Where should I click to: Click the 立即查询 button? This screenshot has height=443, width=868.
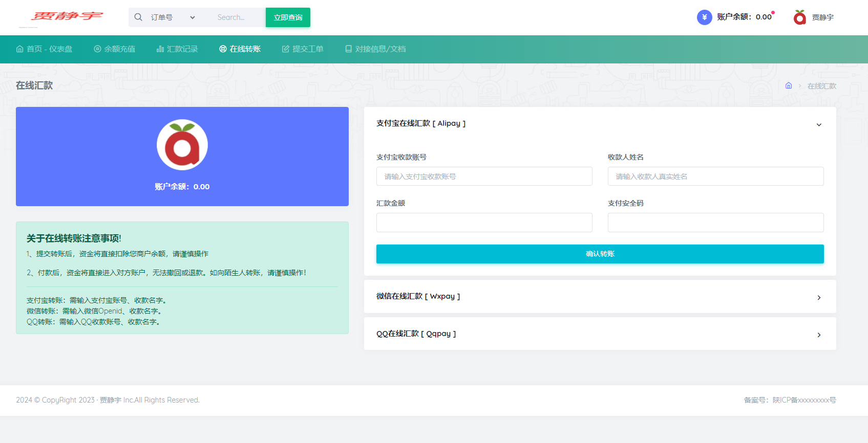coord(288,17)
